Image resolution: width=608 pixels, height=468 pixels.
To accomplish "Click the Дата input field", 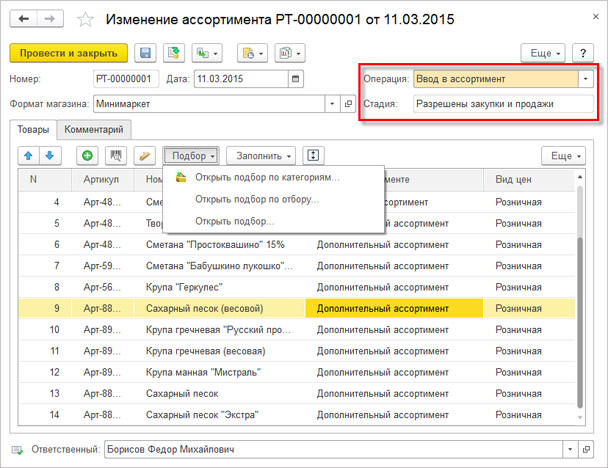I will [x=241, y=79].
